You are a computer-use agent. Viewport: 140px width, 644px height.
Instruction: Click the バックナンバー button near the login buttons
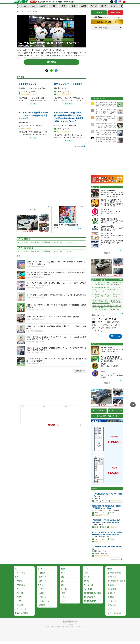pos(117,17)
